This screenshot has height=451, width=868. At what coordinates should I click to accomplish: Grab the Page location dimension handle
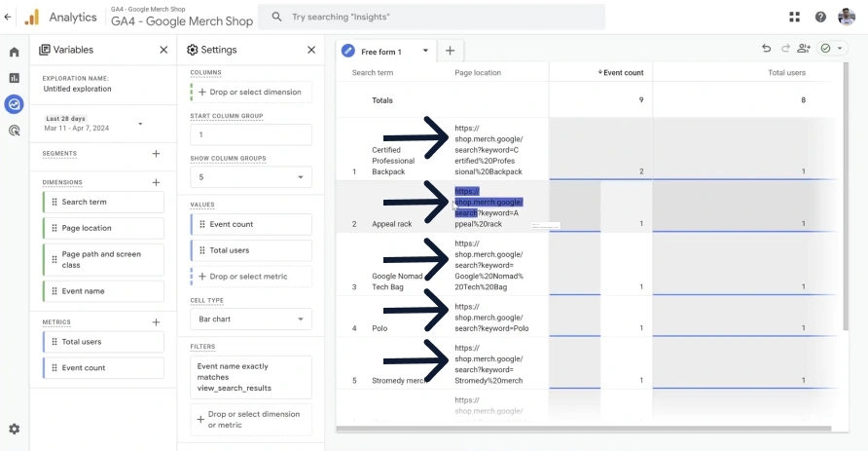click(x=54, y=228)
